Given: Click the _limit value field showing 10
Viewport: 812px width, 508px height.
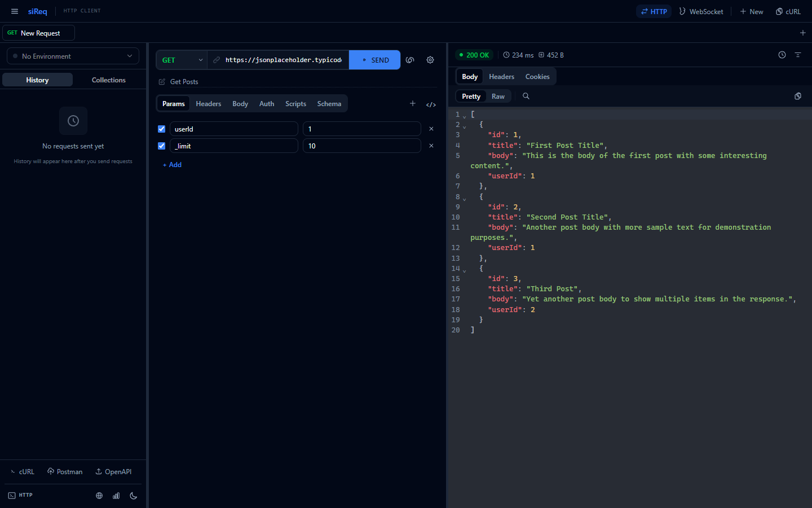Looking at the screenshot, I should click(x=362, y=146).
